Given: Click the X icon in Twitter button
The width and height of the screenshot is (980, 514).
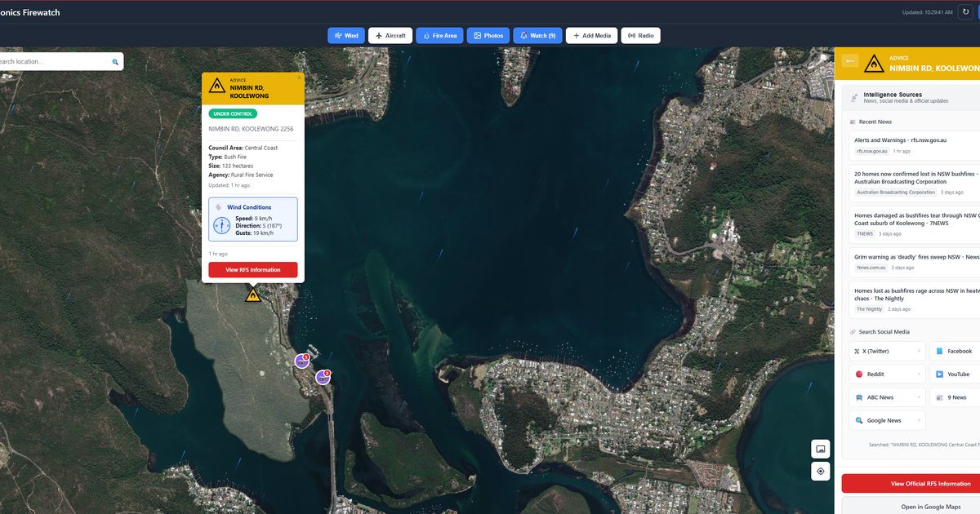Looking at the screenshot, I should (857, 351).
